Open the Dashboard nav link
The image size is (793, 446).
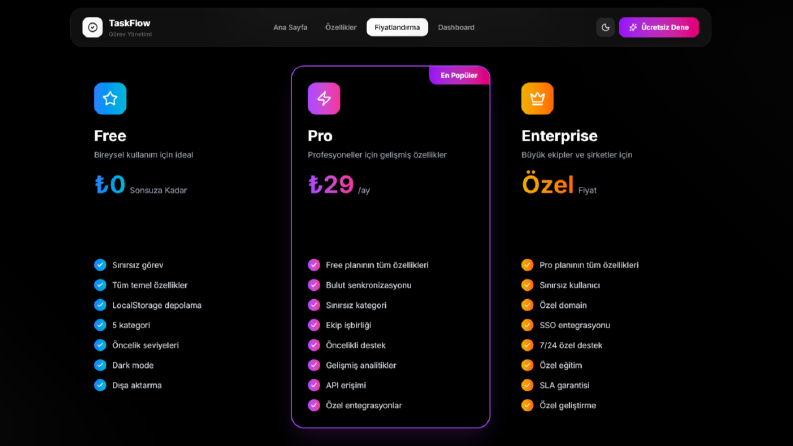[x=456, y=27]
